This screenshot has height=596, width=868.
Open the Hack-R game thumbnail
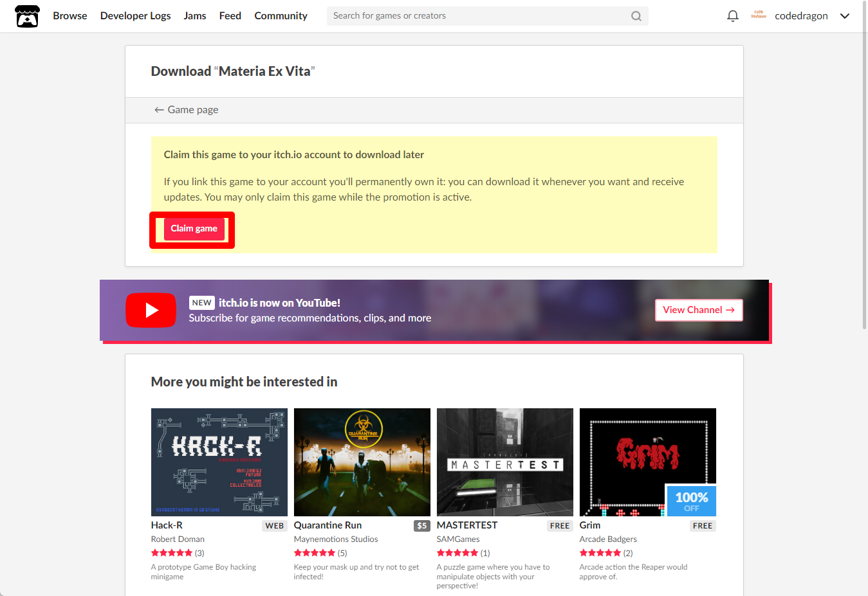[x=219, y=462]
